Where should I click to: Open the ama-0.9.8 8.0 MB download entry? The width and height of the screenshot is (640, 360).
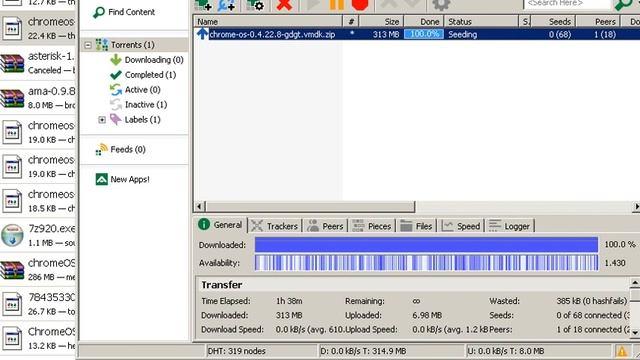pyautogui.click(x=38, y=98)
